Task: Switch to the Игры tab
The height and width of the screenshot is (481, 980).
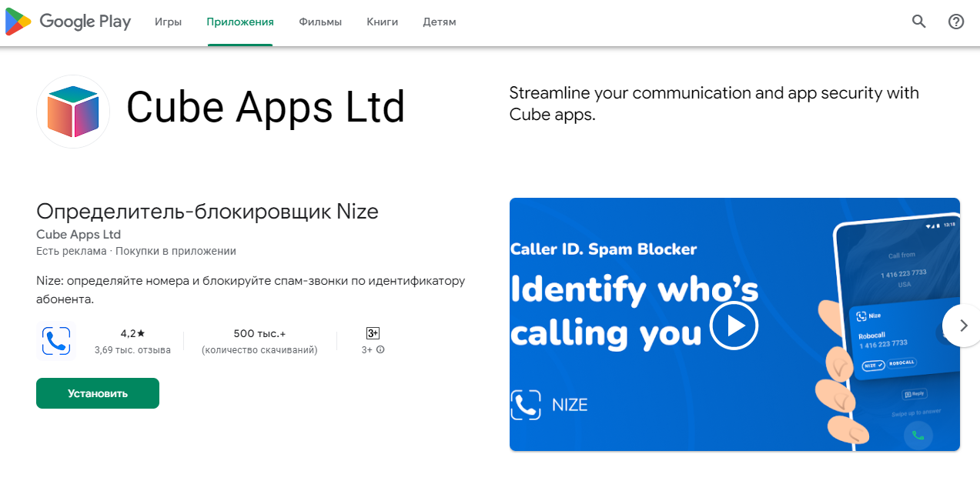Action: coord(168,22)
